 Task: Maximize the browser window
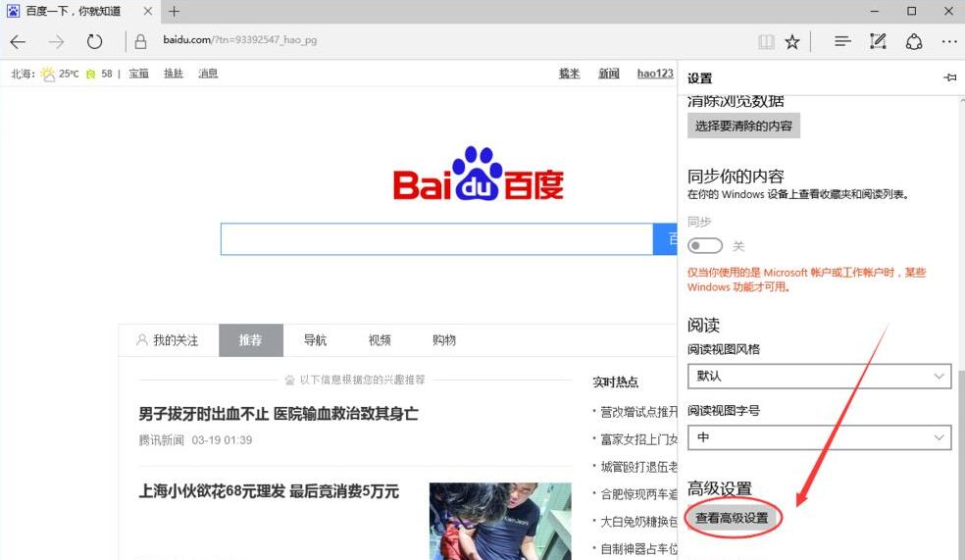[x=911, y=11]
